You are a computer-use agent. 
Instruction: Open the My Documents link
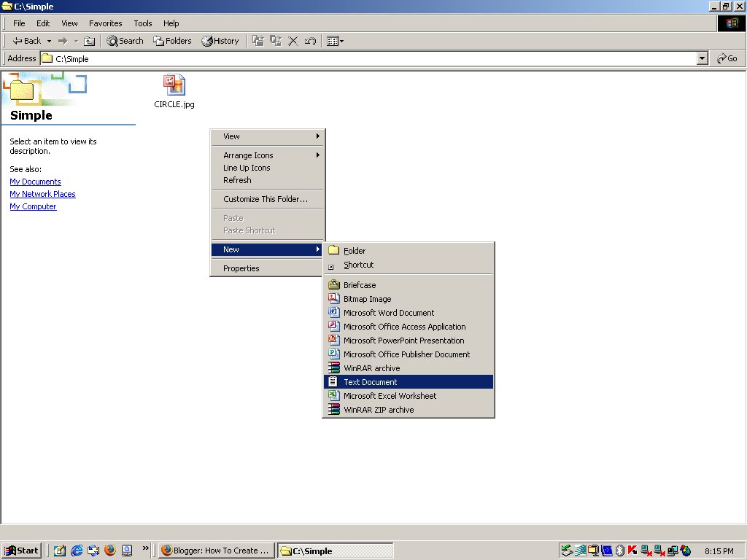tap(35, 182)
